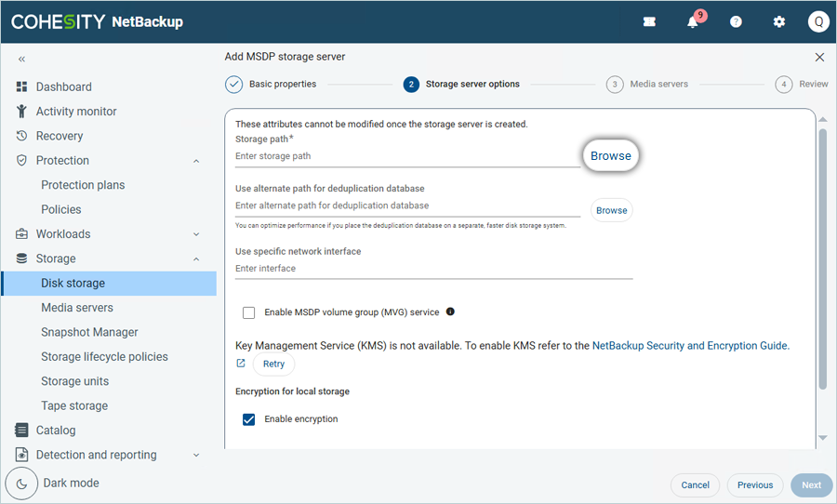Viewport: 837px width, 504px height.
Task: Click the help question mark icon
Action: 736,22
